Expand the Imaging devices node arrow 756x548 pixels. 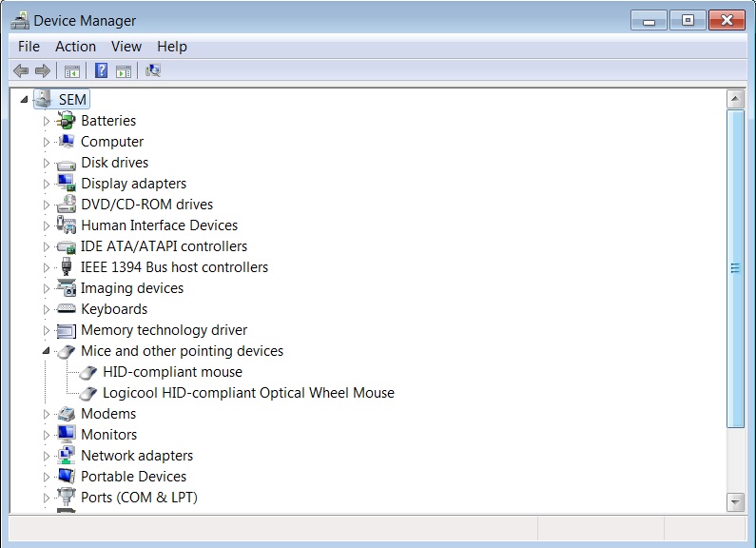(47, 288)
